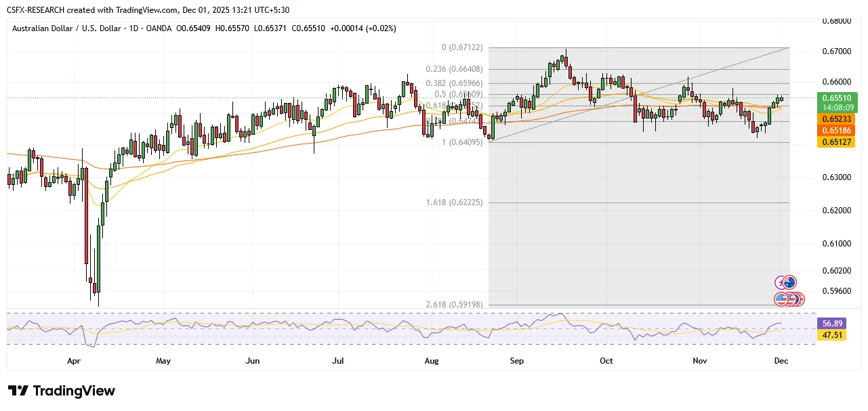Click the OANDA data source label
The height and width of the screenshot is (411, 868).
[x=155, y=28]
